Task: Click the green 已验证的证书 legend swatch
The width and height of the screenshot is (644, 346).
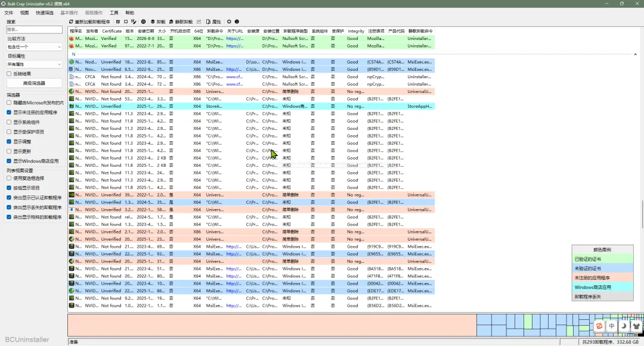Action: pyautogui.click(x=602, y=259)
